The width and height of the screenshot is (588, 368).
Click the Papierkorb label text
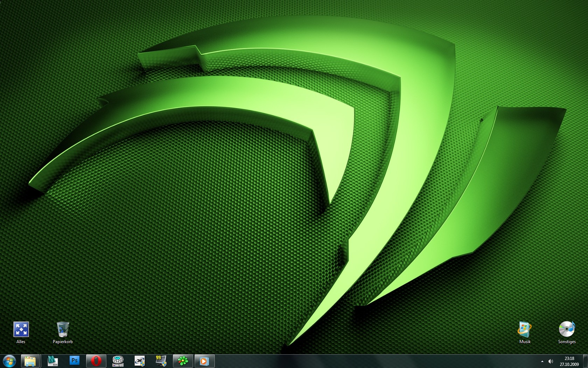pos(63,342)
